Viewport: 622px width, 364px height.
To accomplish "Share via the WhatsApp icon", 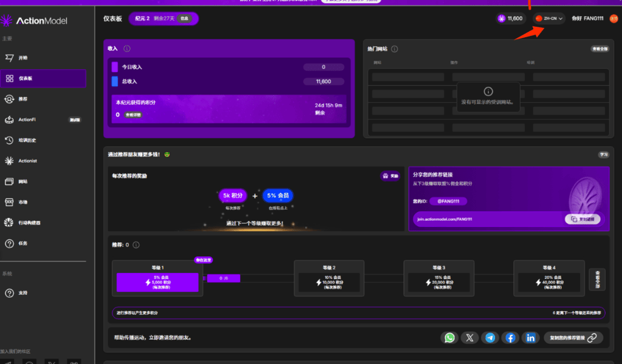I will pos(449,337).
